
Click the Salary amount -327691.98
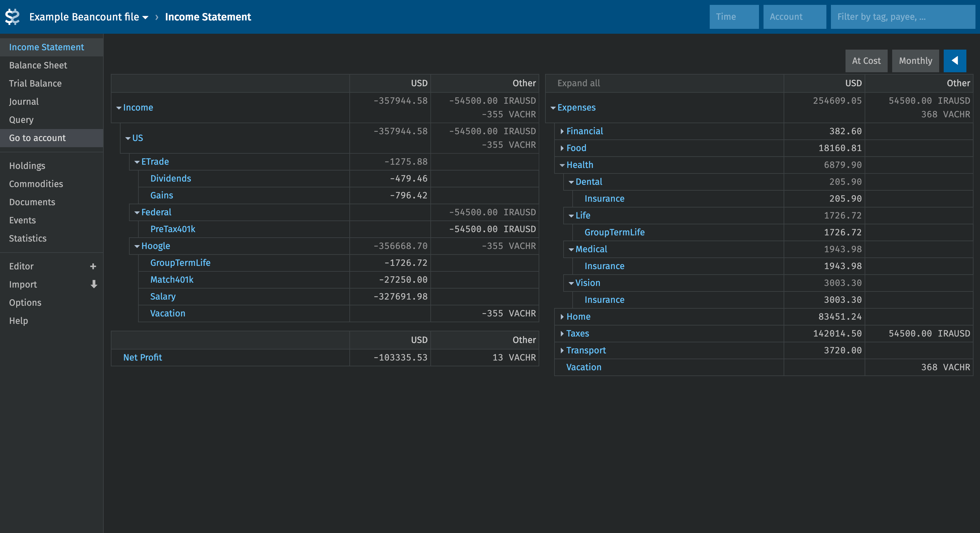pos(400,297)
